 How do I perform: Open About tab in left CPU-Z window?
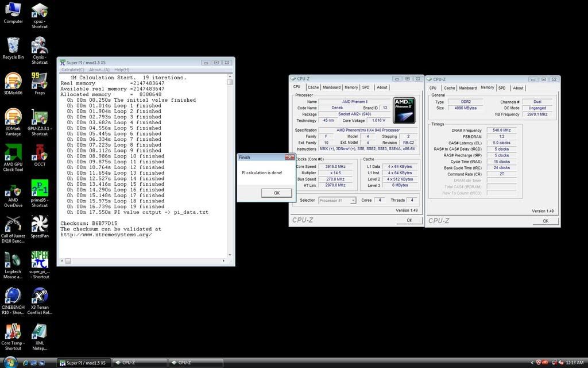coord(382,87)
